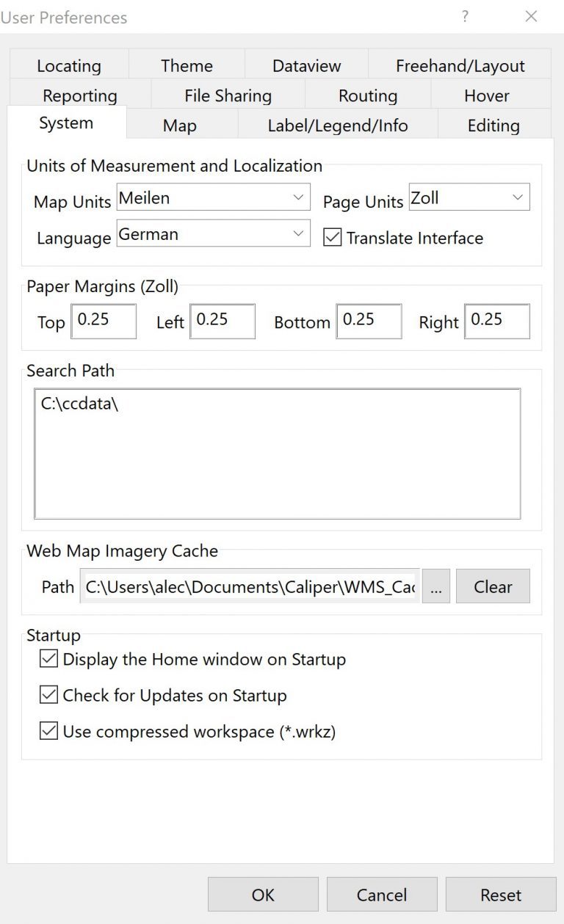Screen dimensions: 564x924
Task: Open the Theme preferences tab
Action: point(187,65)
